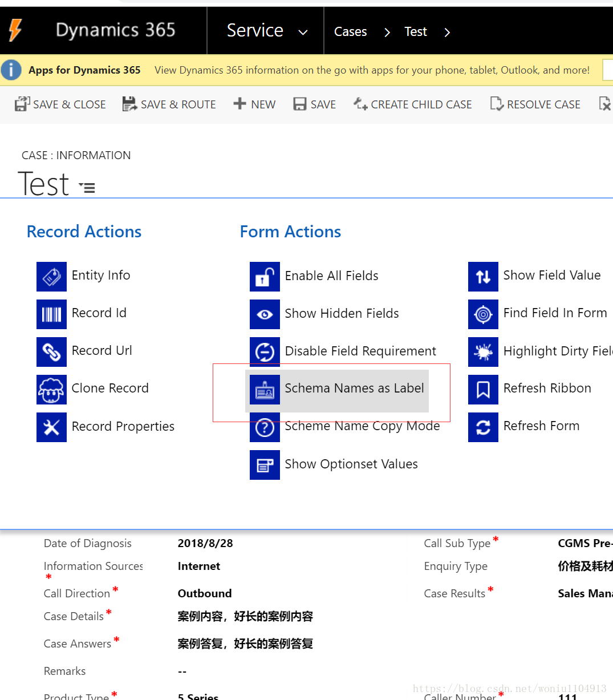The width and height of the screenshot is (613, 700).
Task: Click the Record Id label
Action: (x=99, y=313)
